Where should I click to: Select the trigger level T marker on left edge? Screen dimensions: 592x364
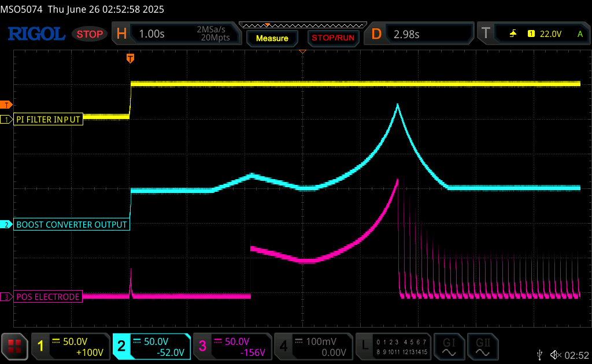[6, 105]
